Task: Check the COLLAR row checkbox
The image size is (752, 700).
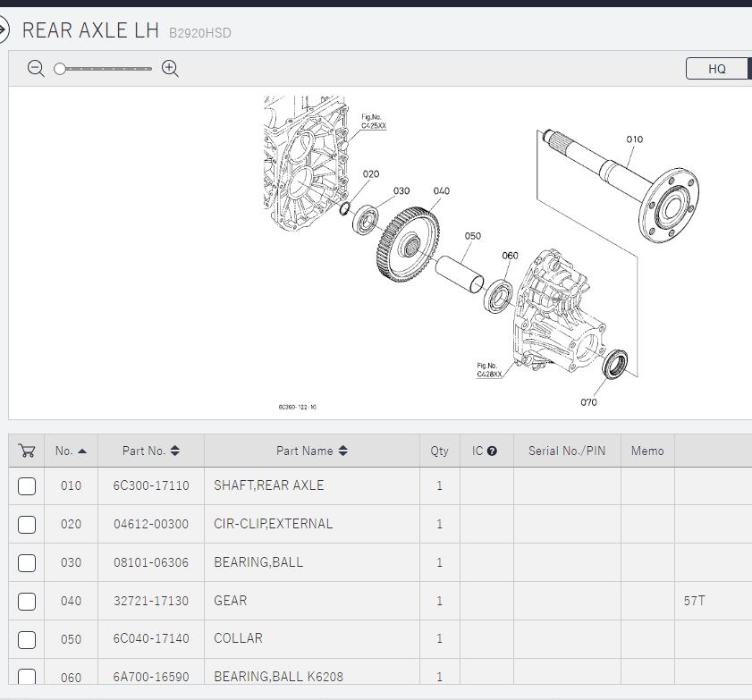Action: (27, 639)
